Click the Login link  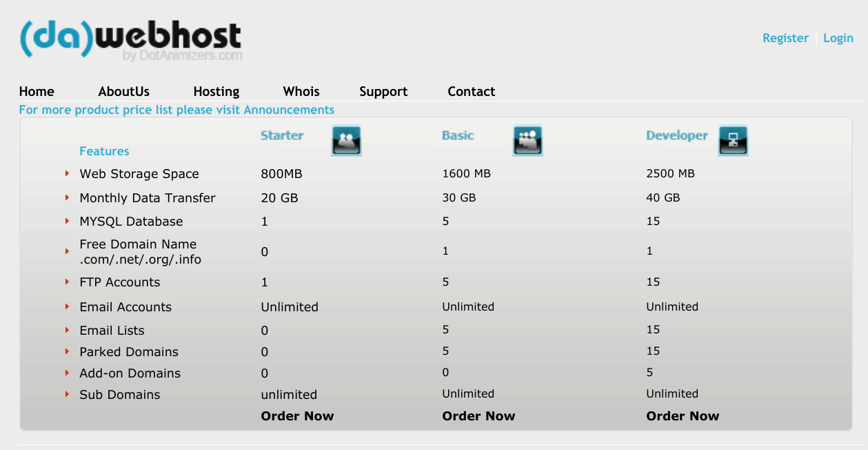point(838,38)
